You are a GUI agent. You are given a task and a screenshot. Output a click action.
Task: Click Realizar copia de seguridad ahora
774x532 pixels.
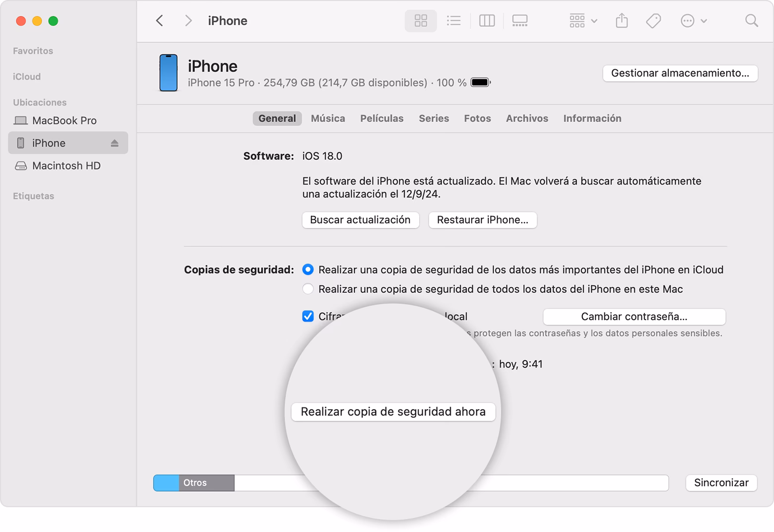393,412
